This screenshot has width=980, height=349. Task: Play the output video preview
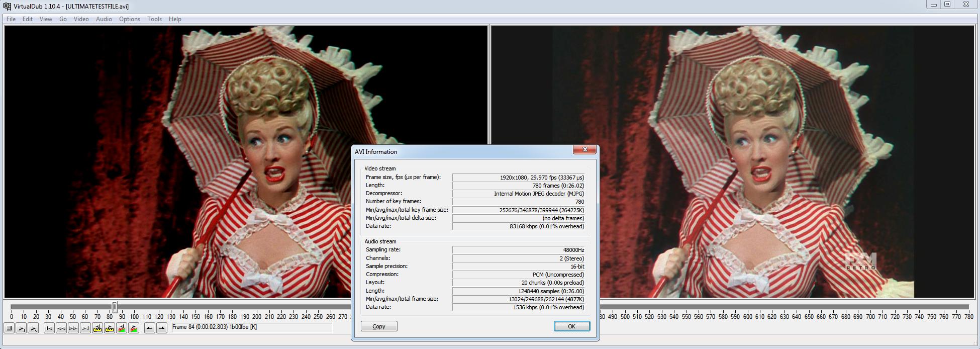point(33,328)
